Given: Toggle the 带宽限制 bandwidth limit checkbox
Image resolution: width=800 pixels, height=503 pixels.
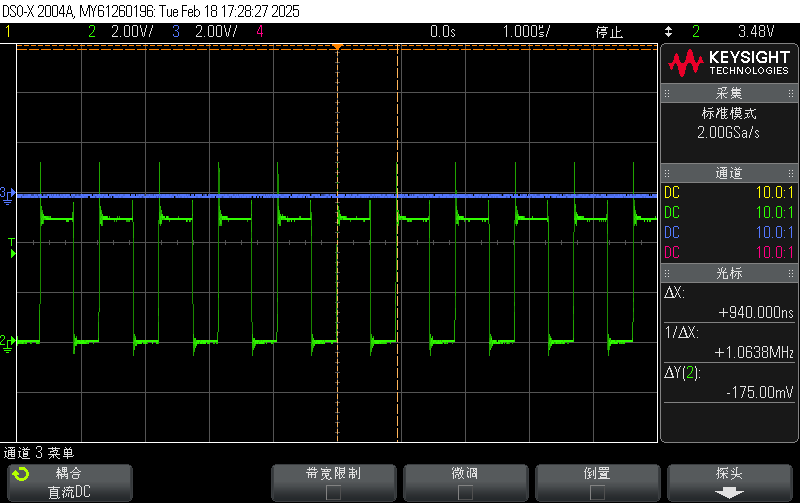Looking at the screenshot, I should 333,492.
